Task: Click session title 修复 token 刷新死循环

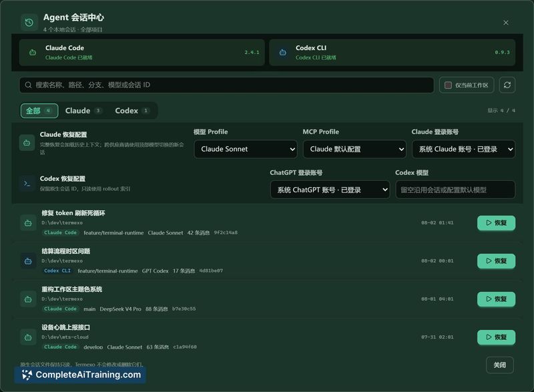Action: 73,213
